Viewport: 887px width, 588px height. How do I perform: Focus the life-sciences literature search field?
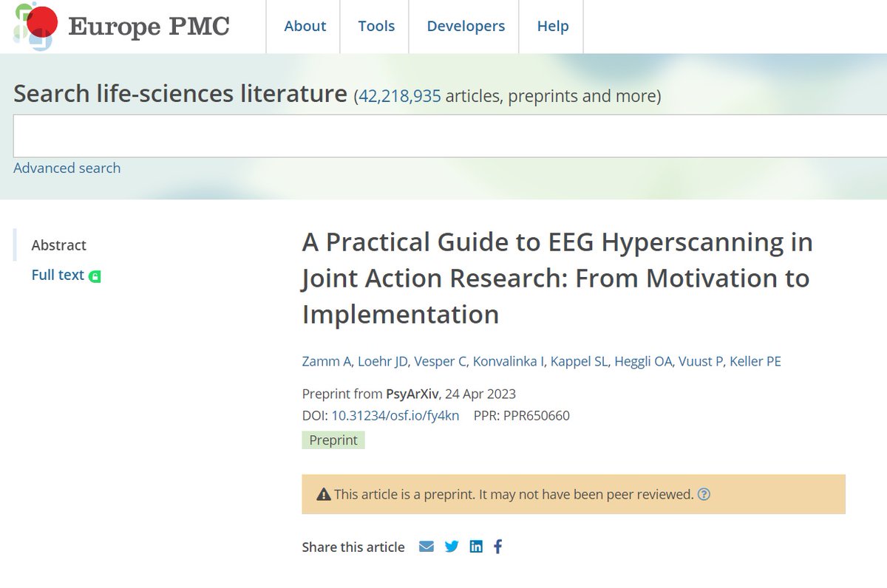(x=449, y=136)
